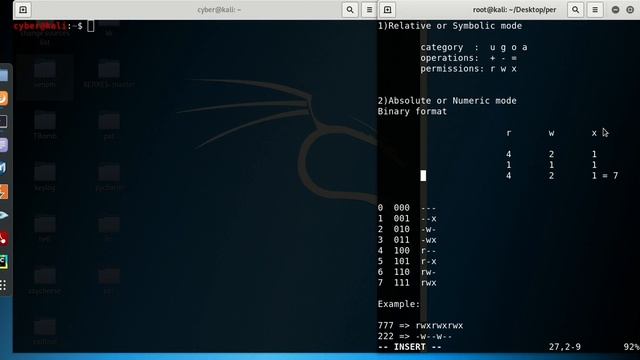Click the '92%' file position indicator

(x=631, y=347)
